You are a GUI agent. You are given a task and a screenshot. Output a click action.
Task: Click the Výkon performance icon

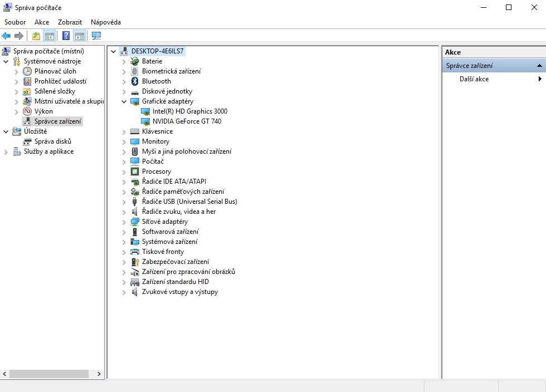click(27, 111)
